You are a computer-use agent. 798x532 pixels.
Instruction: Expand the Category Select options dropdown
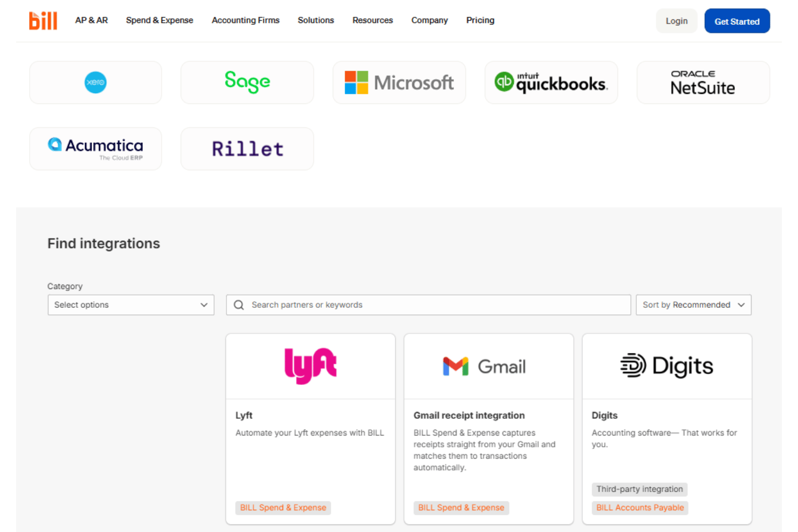[x=131, y=305]
